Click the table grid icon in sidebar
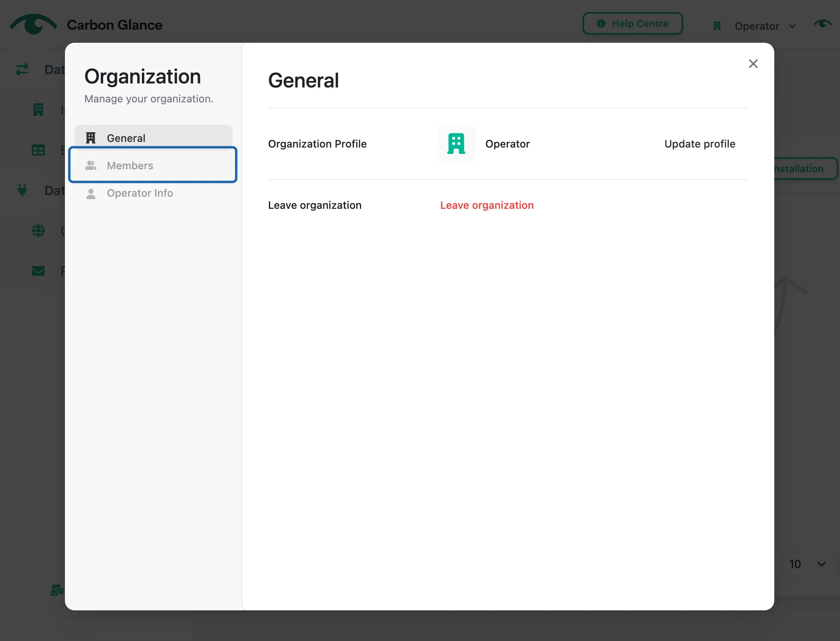Screen dimensions: 840x641 tap(38, 150)
